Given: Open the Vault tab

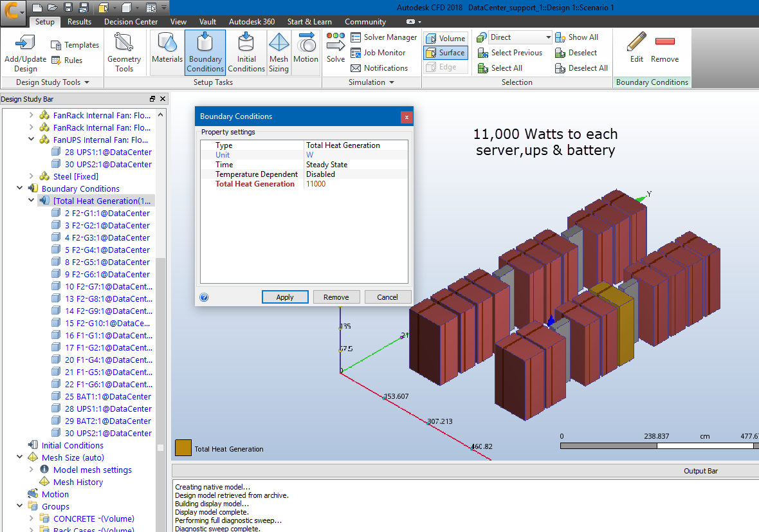Looking at the screenshot, I should point(208,22).
